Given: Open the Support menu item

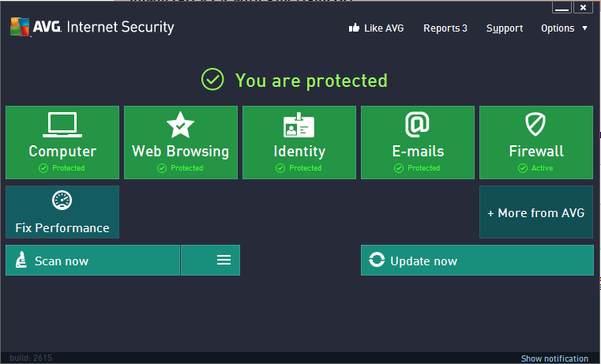Looking at the screenshot, I should 505,28.
